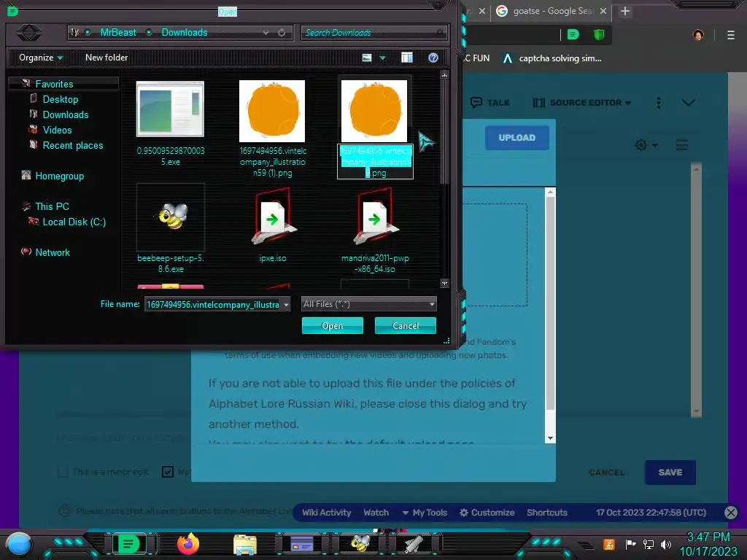Open Shortcuts in bottom toolbar

click(547, 513)
